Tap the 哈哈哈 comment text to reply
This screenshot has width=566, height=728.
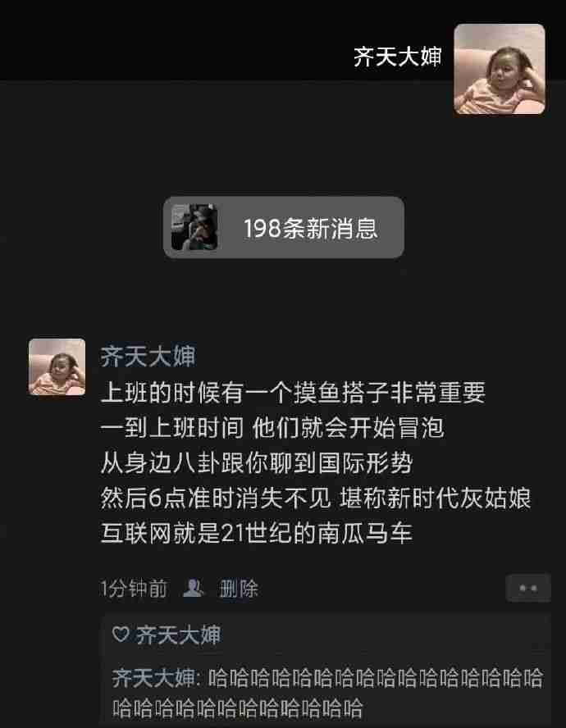pos(327,694)
